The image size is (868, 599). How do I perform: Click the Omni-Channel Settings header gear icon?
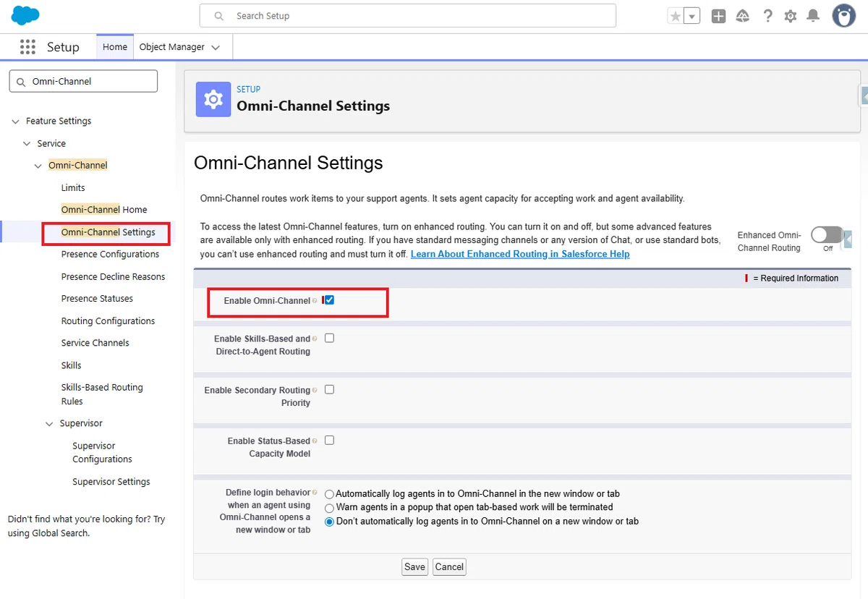click(x=213, y=99)
